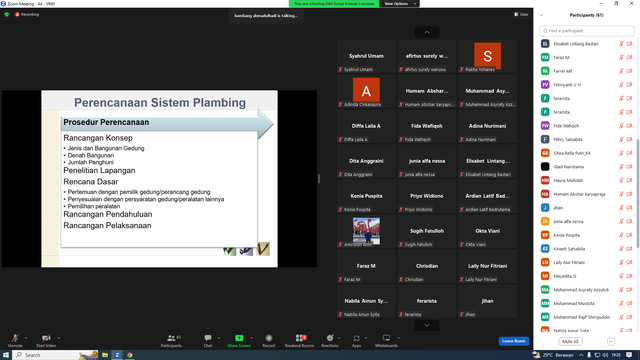This screenshot has height=360, width=640.
Task: Open the Whiteboards icon
Action: (386, 338)
